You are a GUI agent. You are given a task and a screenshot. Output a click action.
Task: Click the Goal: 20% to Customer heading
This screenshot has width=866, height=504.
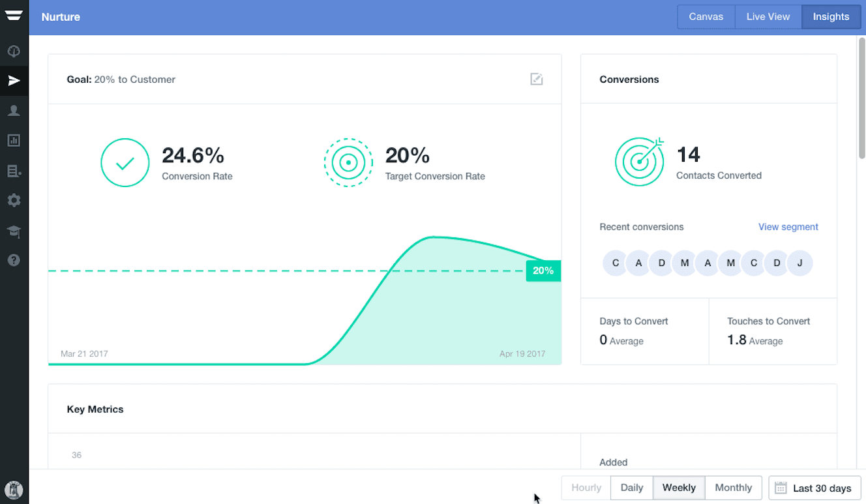[x=121, y=80]
